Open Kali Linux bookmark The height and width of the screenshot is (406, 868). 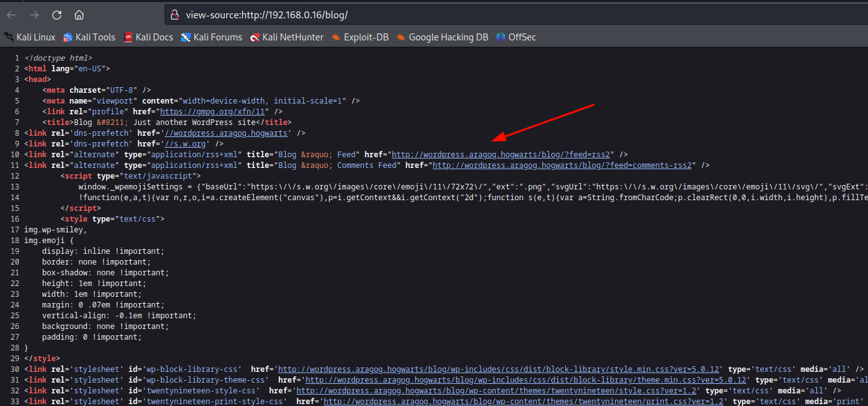pyautogui.click(x=30, y=37)
